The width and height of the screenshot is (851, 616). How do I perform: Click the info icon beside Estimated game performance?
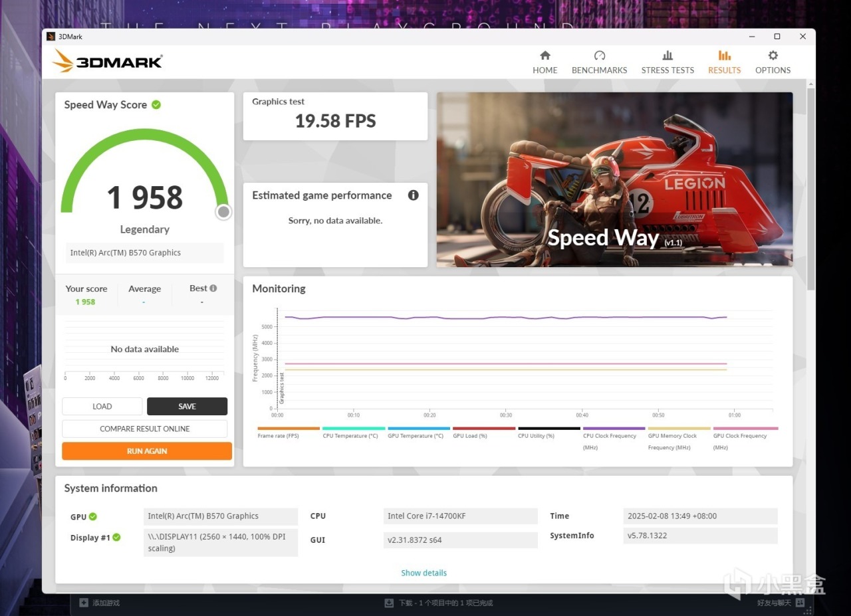[413, 195]
